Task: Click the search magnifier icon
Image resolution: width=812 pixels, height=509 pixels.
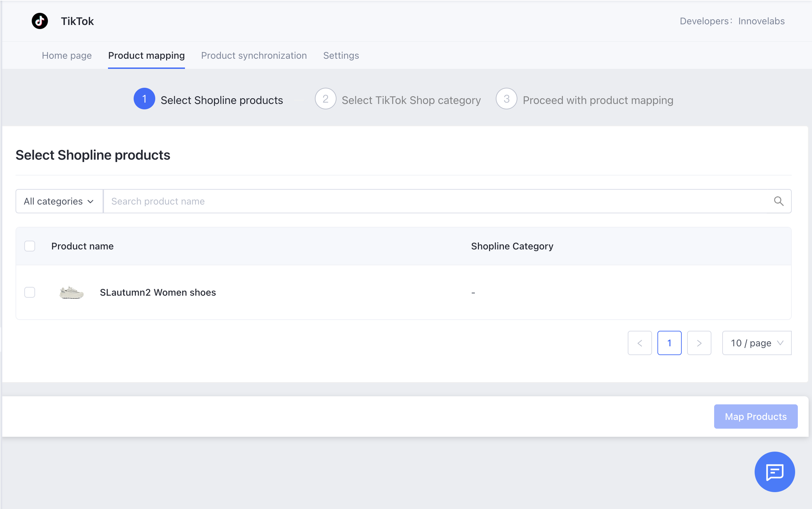Action: [779, 201]
